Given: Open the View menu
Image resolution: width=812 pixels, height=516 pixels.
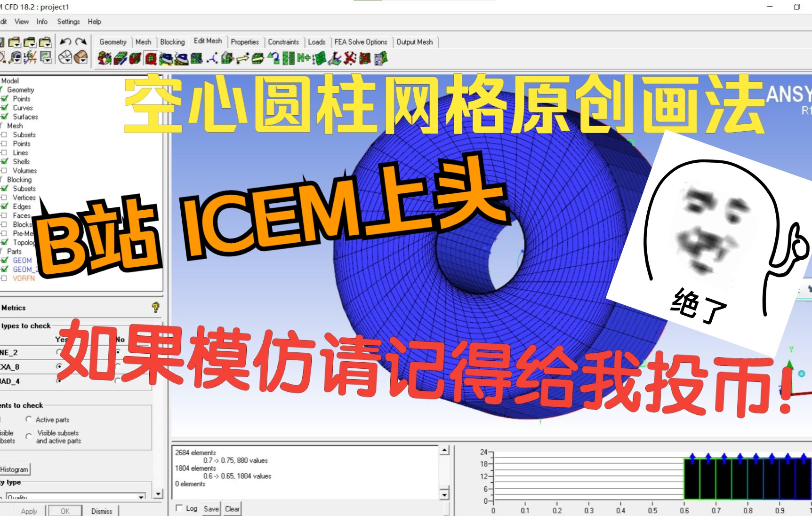Looking at the screenshot, I should [x=22, y=22].
